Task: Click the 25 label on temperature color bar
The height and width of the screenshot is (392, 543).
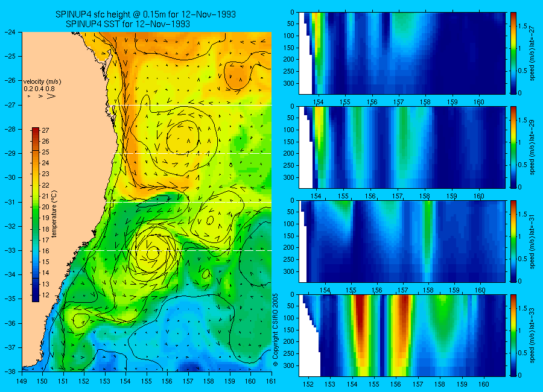Action: 45,152
